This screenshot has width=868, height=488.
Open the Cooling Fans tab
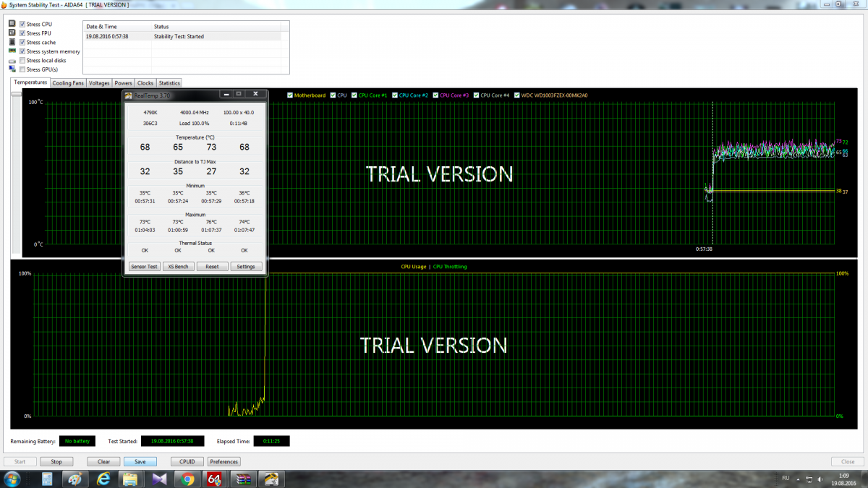click(x=68, y=83)
